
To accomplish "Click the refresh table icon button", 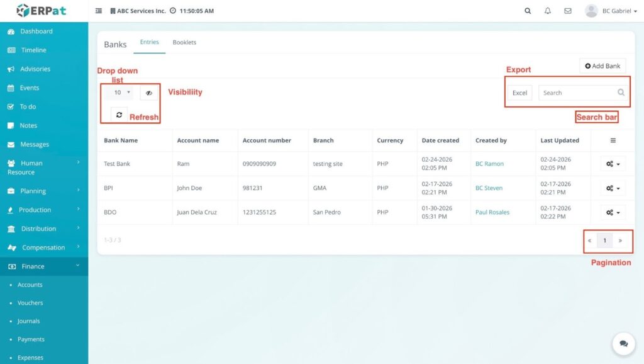I will pos(119,115).
